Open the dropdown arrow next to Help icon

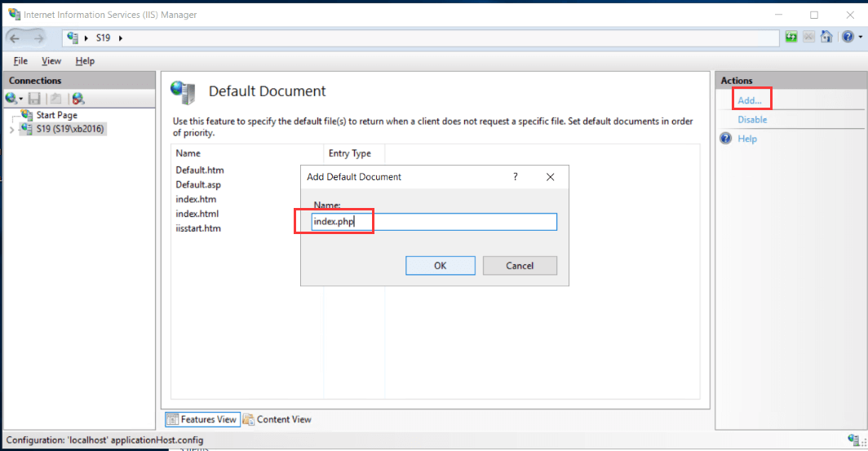pos(860,38)
